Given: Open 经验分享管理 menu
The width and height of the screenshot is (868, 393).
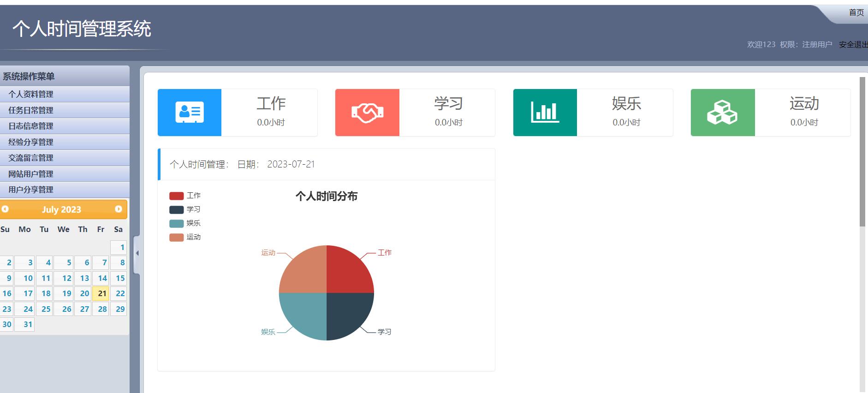Looking at the screenshot, I should coord(65,142).
